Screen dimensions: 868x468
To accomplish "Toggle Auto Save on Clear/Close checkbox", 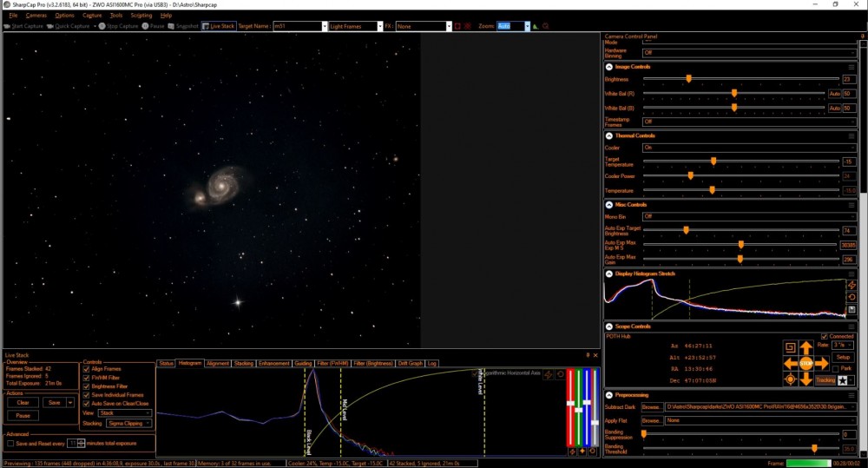I will 86,404.
